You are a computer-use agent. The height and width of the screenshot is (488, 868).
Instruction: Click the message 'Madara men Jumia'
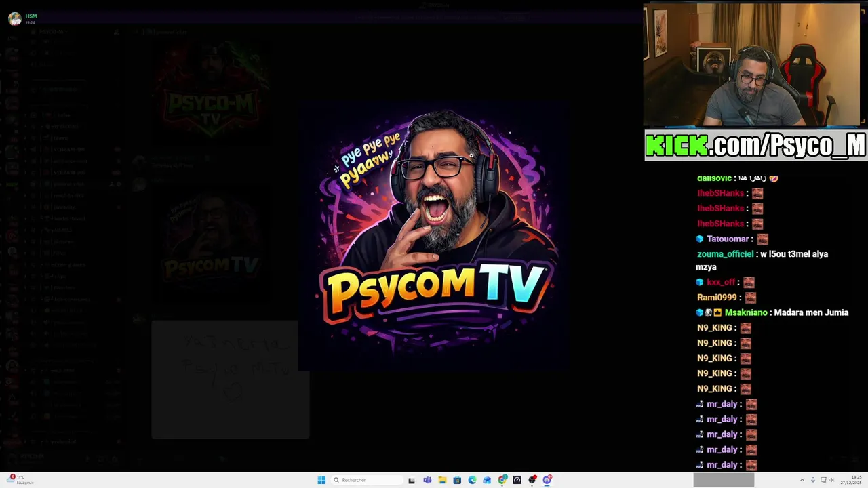click(811, 312)
